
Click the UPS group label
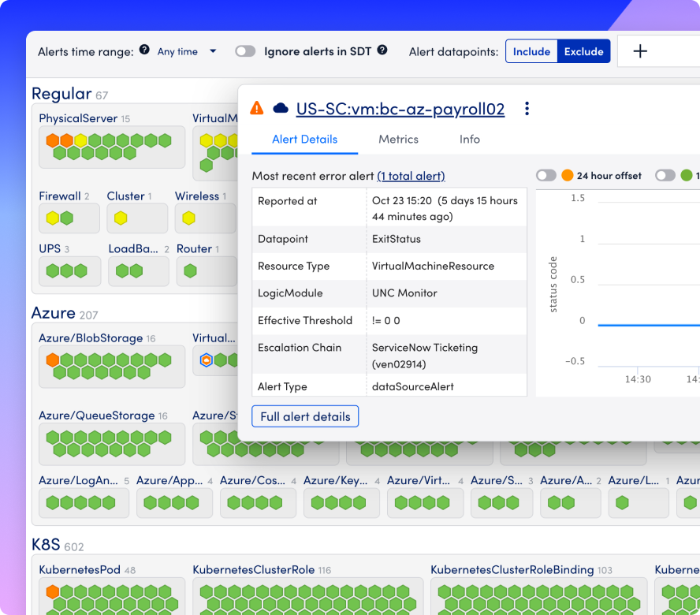[50, 249]
